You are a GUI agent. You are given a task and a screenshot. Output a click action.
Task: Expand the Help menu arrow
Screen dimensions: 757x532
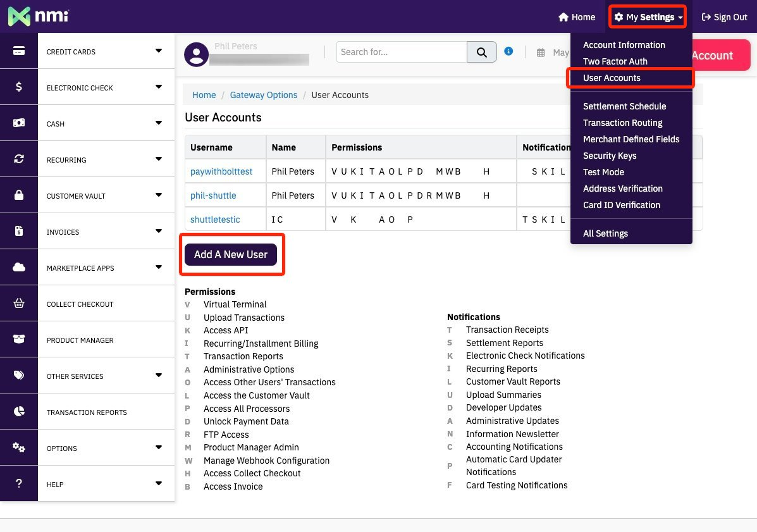(x=158, y=483)
